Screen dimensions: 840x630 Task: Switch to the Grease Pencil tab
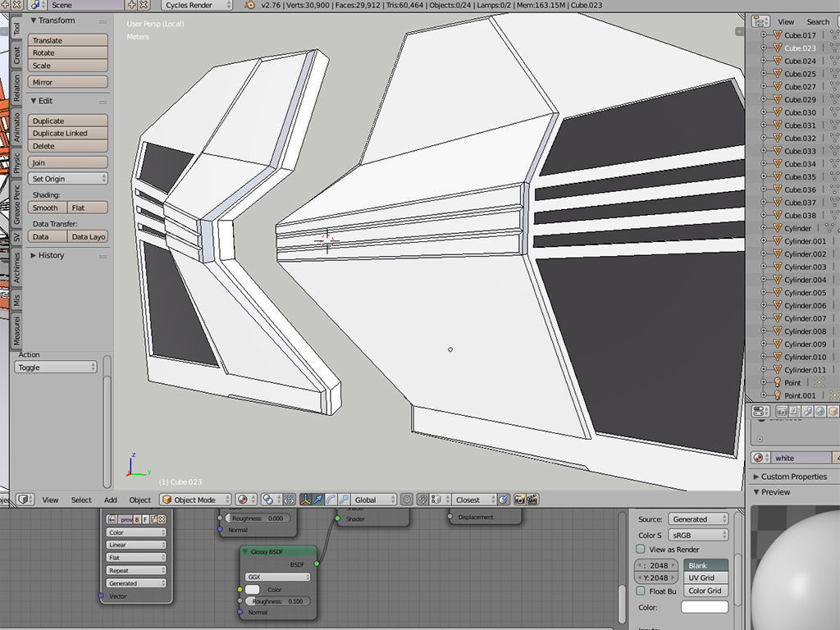pos(16,204)
